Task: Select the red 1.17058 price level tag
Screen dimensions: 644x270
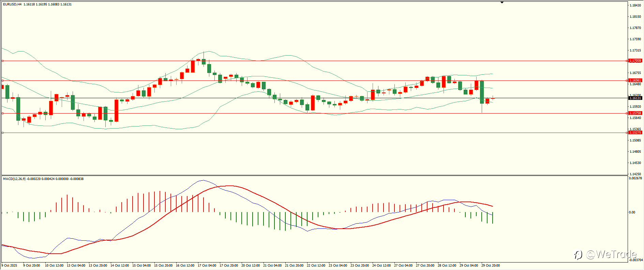Action: pyautogui.click(x=635, y=61)
